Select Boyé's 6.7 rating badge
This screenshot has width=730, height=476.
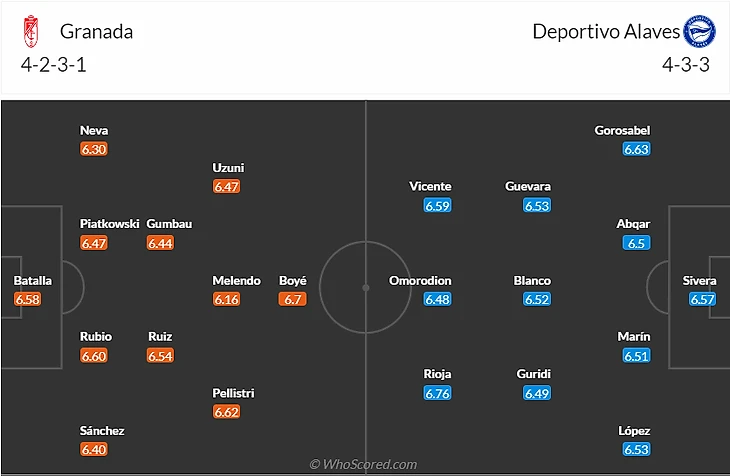[x=293, y=299]
